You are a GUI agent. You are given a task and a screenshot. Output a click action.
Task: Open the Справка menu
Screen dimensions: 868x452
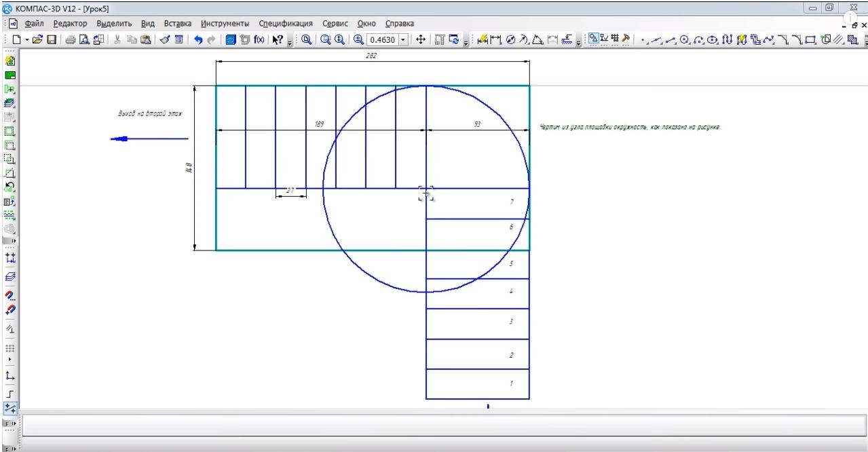pos(400,24)
